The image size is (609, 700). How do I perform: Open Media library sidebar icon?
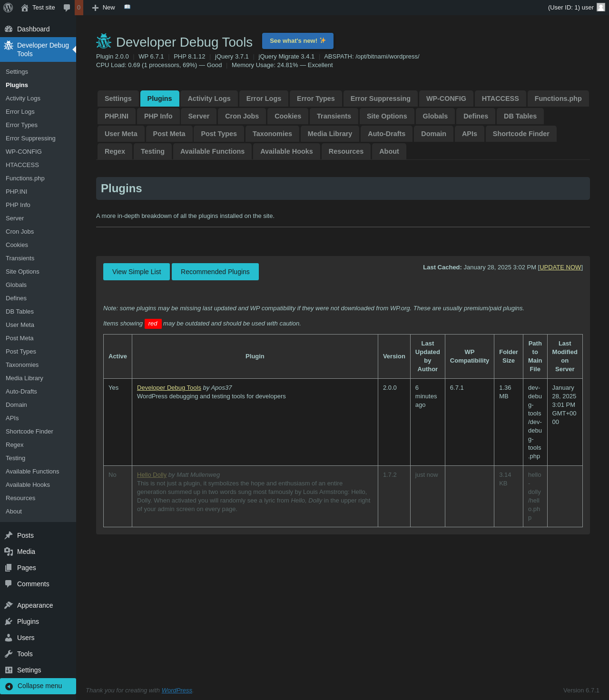click(9, 552)
